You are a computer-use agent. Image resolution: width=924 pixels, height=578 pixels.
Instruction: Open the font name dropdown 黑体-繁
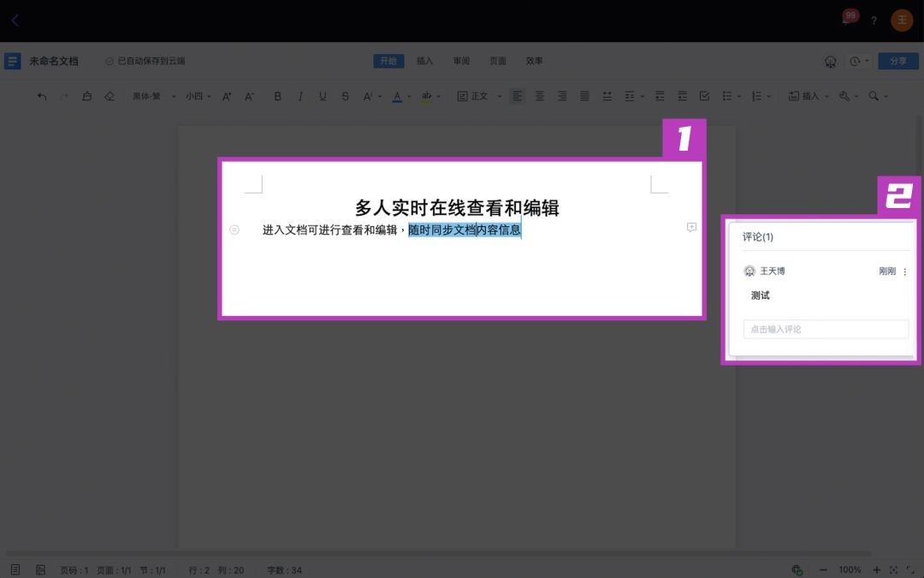(x=153, y=97)
